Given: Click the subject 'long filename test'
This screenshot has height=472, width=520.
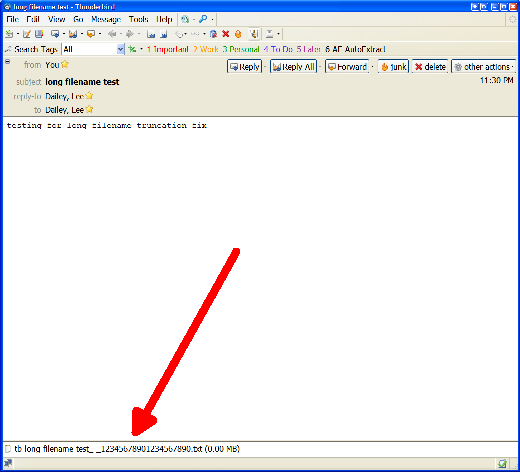Looking at the screenshot, I should (x=82, y=82).
